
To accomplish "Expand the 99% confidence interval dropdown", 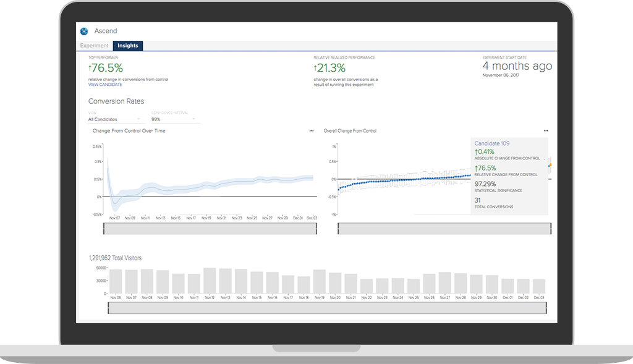I will tap(174, 119).
